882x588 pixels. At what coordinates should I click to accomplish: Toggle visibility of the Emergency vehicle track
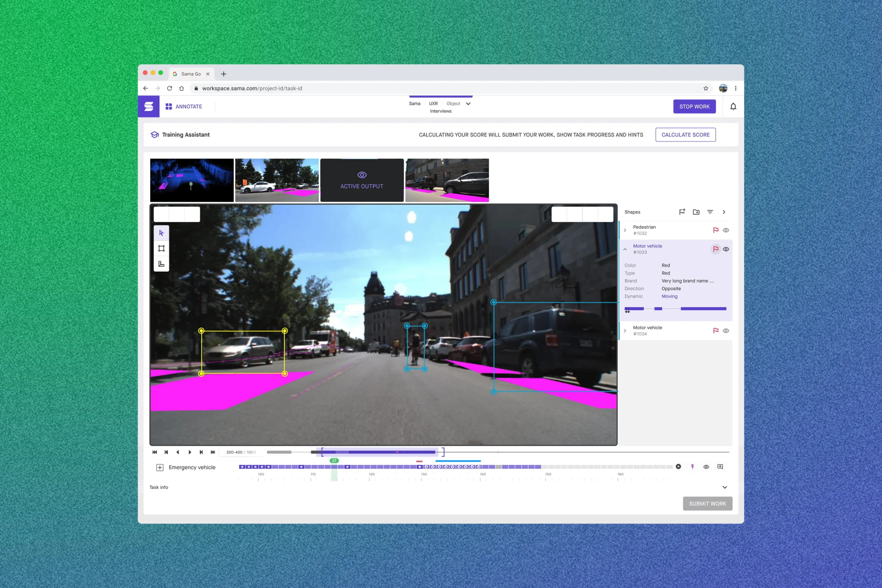coord(707,466)
